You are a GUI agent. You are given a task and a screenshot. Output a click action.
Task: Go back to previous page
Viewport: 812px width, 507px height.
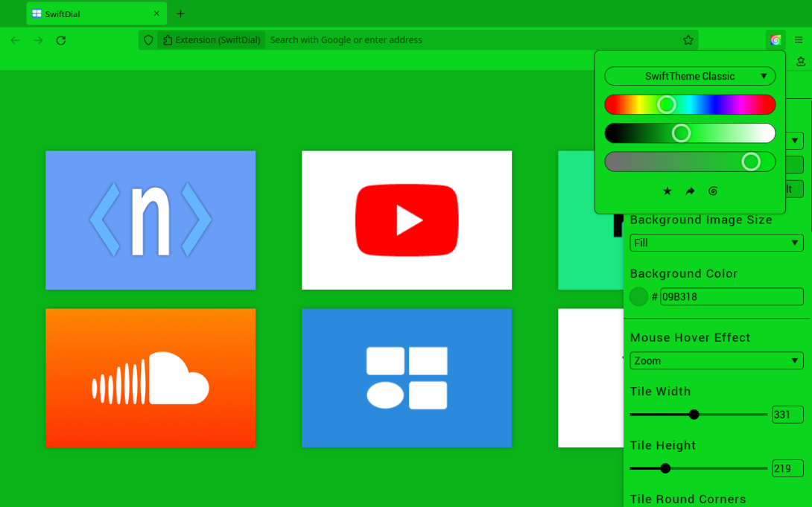click(15, 40)
